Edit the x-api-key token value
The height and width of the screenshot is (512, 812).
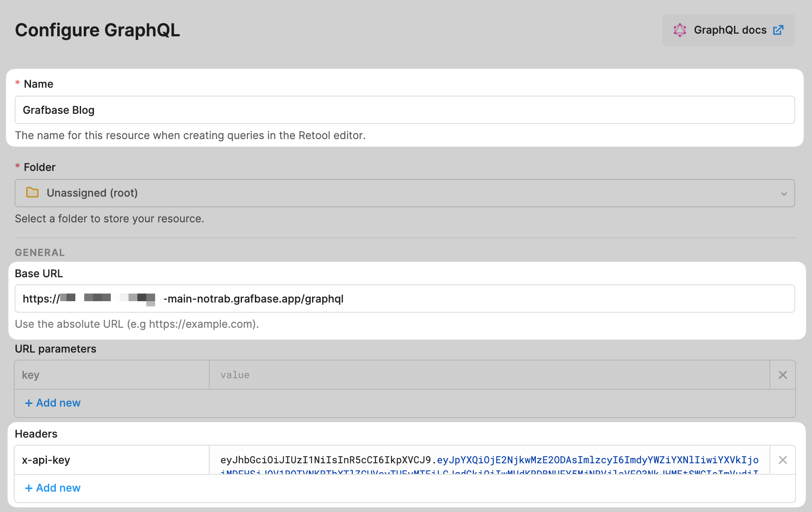pyautogui.click(x=489, y=460)
